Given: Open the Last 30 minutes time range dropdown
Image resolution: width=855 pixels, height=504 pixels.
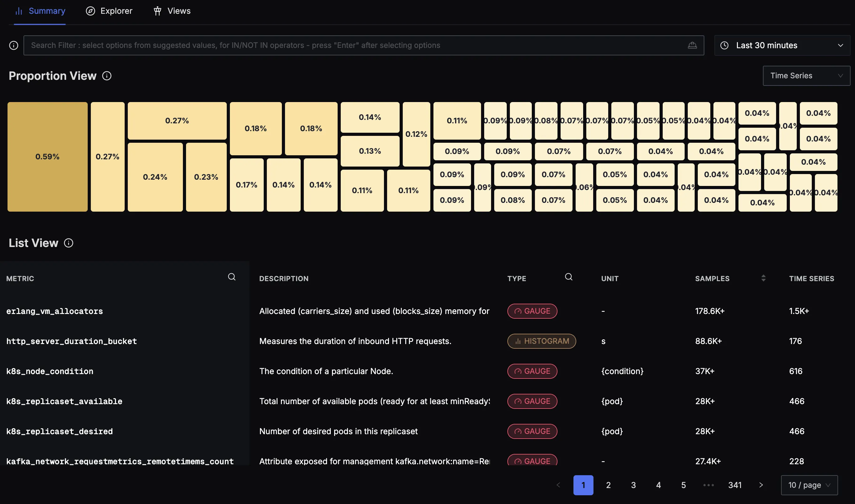Looking at the screenshot, I should tap(782, 45).
